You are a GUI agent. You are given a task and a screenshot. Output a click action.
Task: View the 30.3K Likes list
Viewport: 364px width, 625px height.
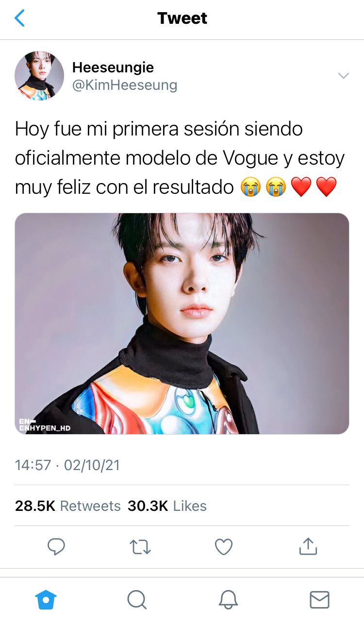click(x=167, y=506)
